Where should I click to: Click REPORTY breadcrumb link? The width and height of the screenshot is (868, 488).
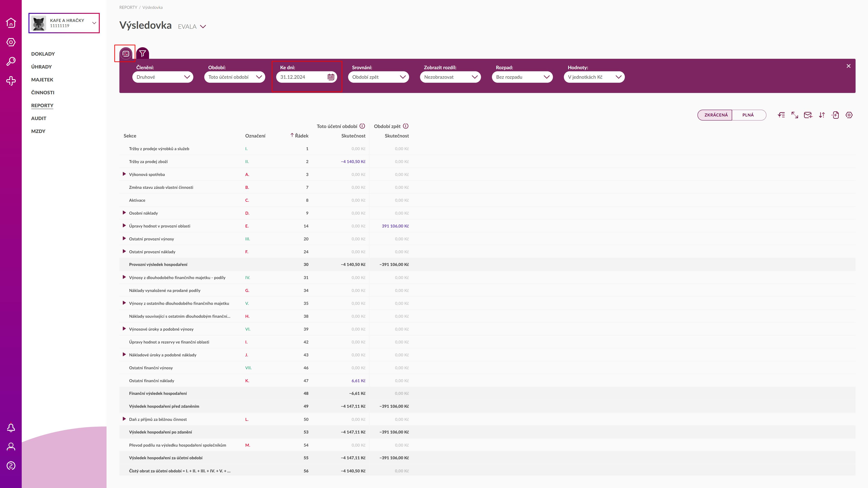(x=128, y=7)
